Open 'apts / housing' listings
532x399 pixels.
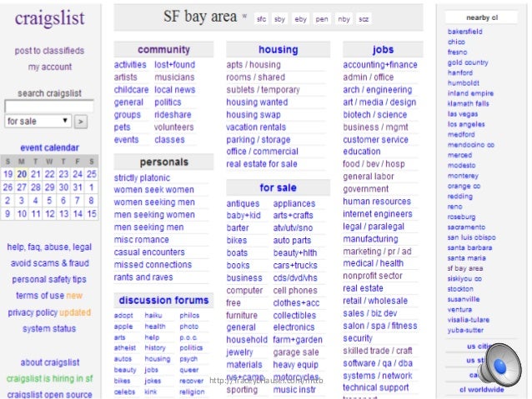click(253, 64)
